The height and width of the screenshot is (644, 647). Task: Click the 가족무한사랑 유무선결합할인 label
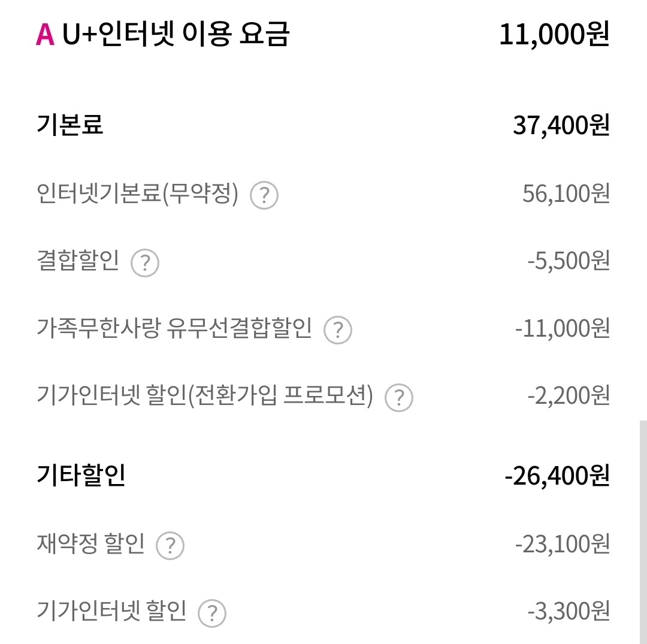[174, 329]
